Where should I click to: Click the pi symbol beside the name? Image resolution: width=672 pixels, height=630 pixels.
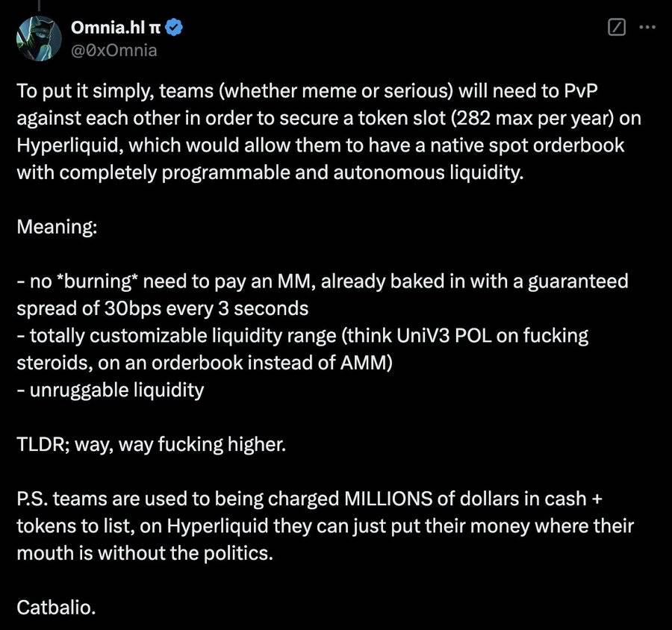158,28
